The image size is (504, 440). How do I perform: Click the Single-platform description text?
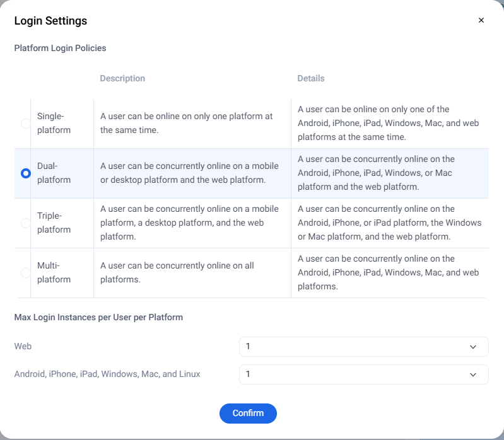(x=187, y=123)
